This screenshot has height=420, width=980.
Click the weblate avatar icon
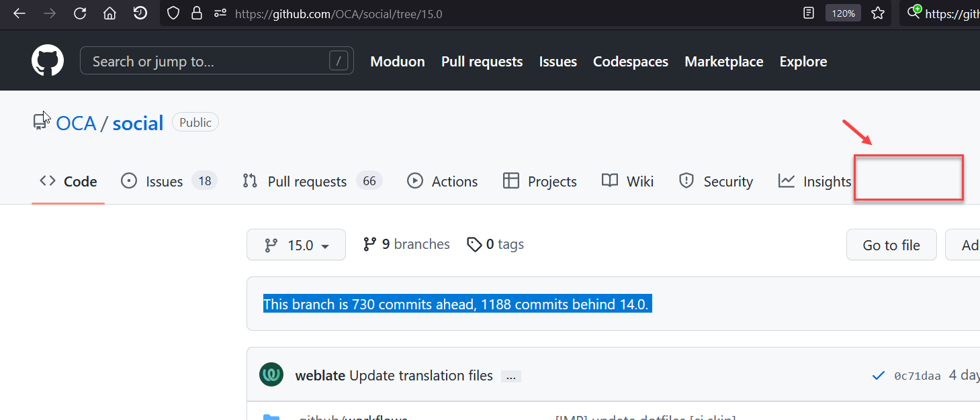[271, 375]
